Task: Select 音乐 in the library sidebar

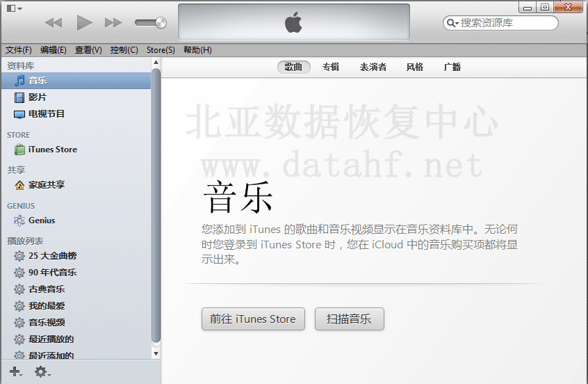Action: point(76,80)
